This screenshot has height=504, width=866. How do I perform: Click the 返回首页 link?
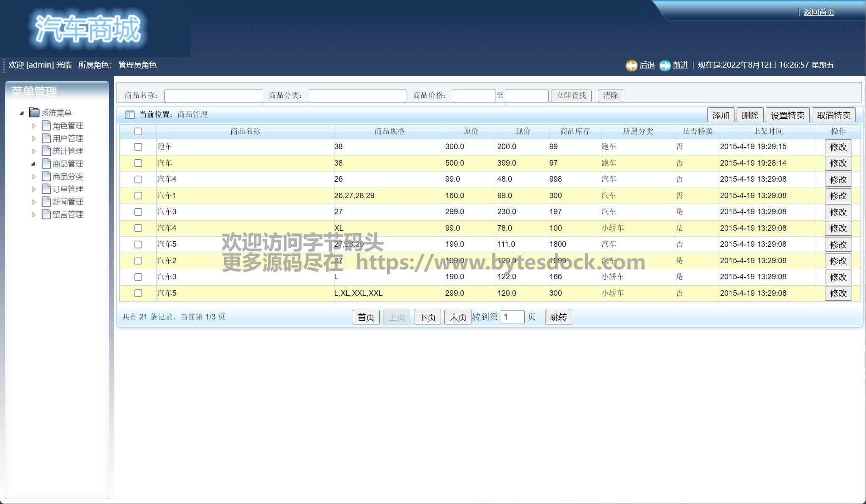point(819,12)
